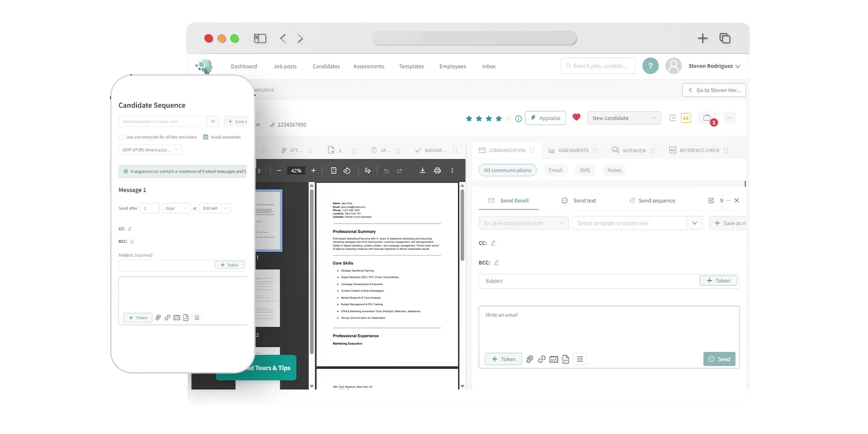Click the yellow quote notes icon
The height and width of the screenshot is (434, 868).
click(x=686, y=118)
